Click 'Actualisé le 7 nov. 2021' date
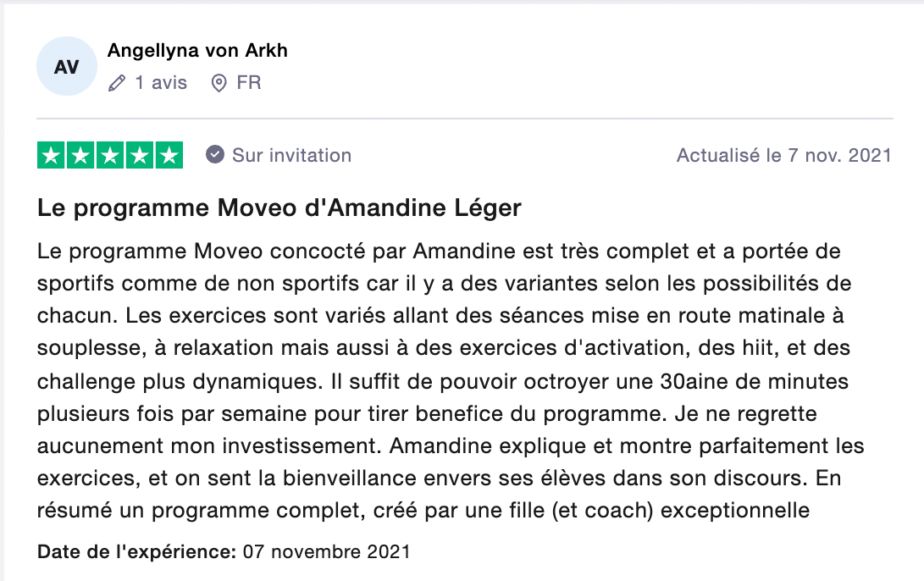924x581 pixels. pos(783,156)
